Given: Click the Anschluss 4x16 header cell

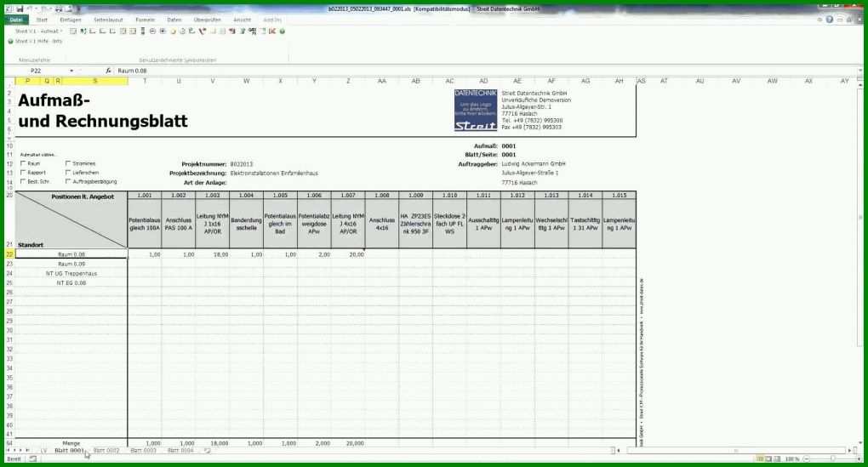Looking at the screenshot, I should pyautogui.click(x=382, y=224).
